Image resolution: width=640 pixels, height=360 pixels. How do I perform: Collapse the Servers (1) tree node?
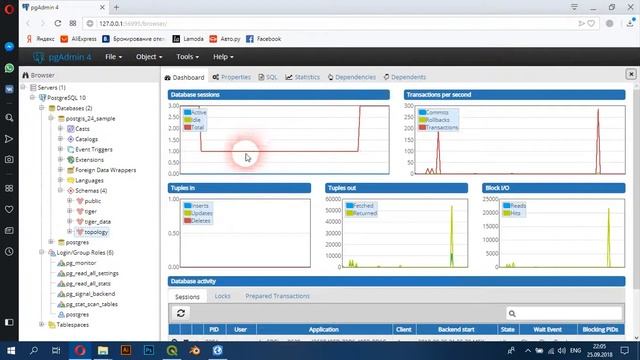24,87
